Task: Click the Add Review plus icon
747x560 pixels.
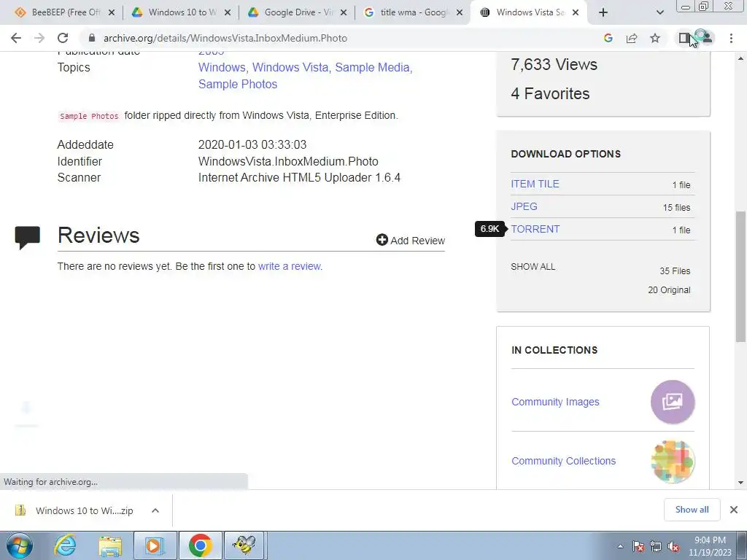Action: click(x=382, y=239)
